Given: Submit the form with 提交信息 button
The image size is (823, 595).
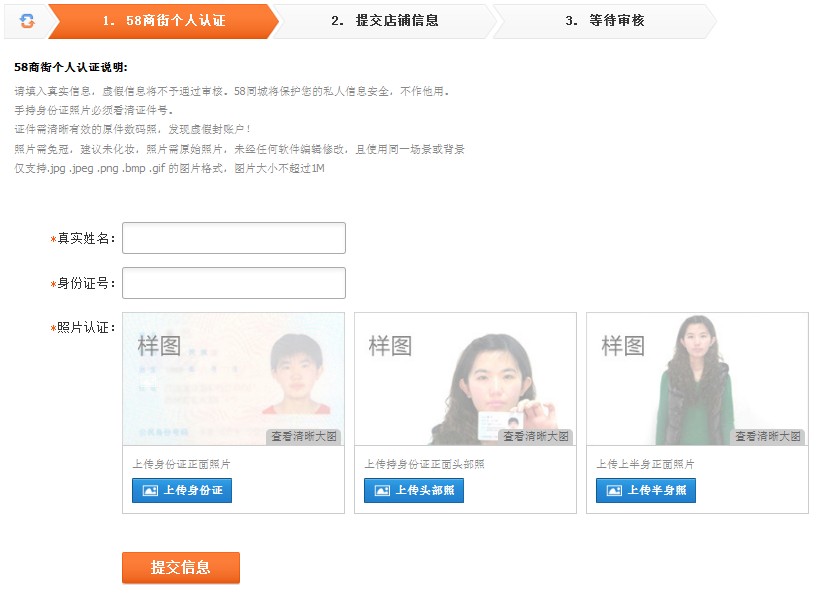Looking at the screenshot, I should point(181,567).
